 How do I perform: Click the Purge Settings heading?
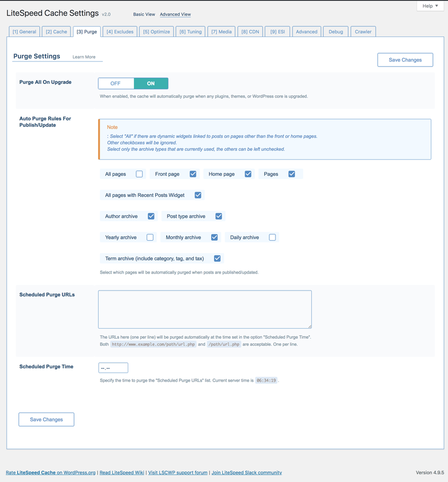click(x=37, y=56)
